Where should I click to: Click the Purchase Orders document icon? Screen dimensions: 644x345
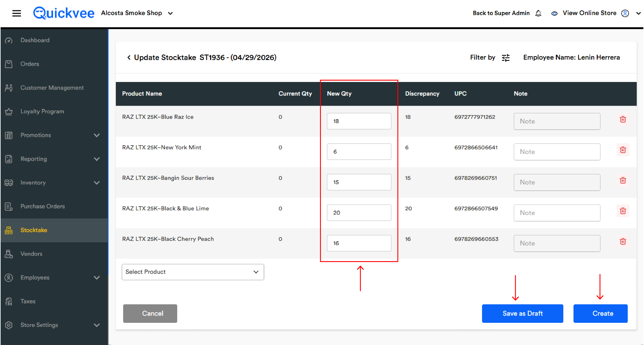coord(9,207)
